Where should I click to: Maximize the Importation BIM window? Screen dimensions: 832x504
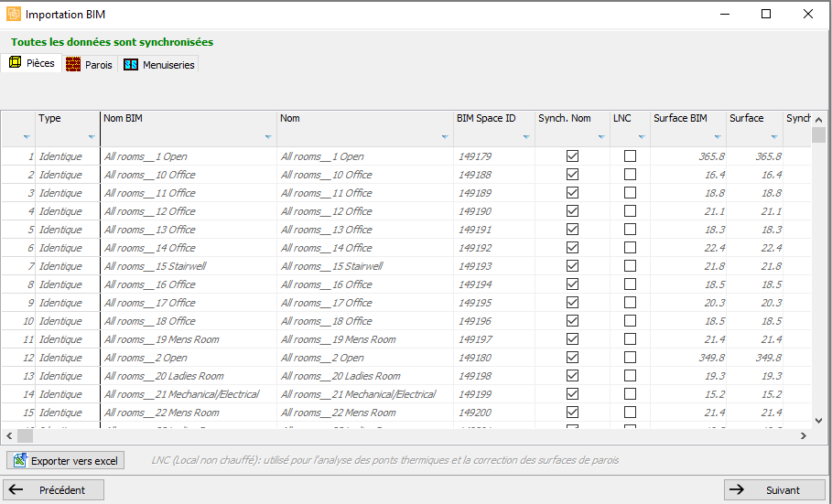click(x=766, y=14)
